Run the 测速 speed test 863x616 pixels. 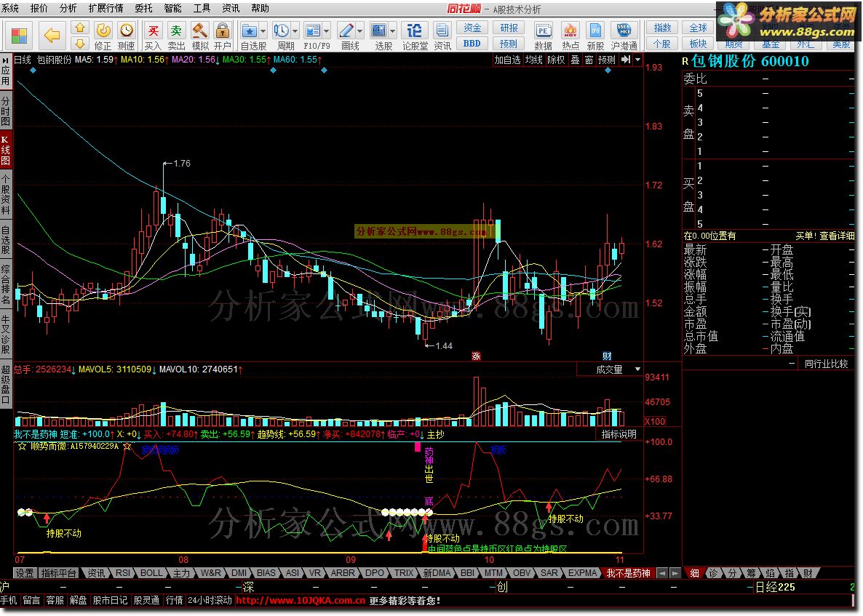[127, 36]
